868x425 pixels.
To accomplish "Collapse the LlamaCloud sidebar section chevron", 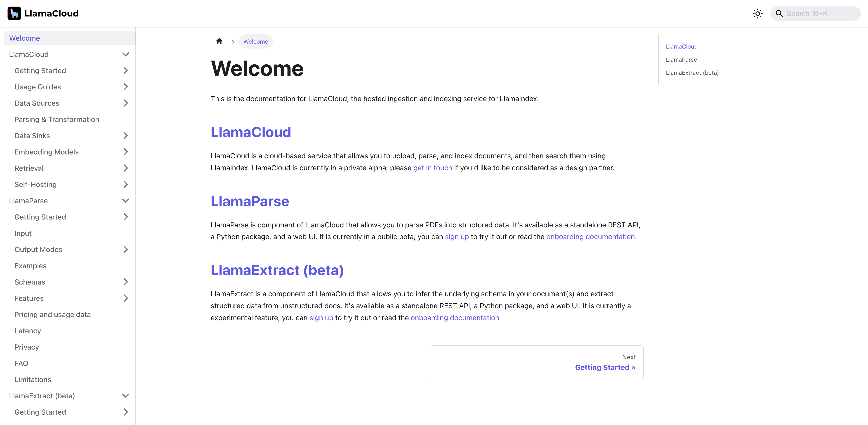I will click(126, 54).
